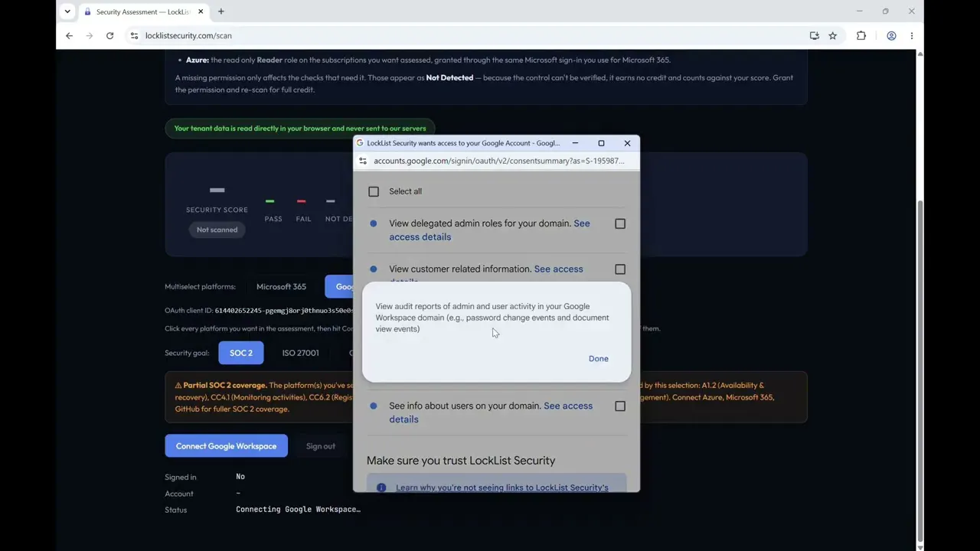
Task: Open site information icon in main address bar
Action: click(134, 36)
